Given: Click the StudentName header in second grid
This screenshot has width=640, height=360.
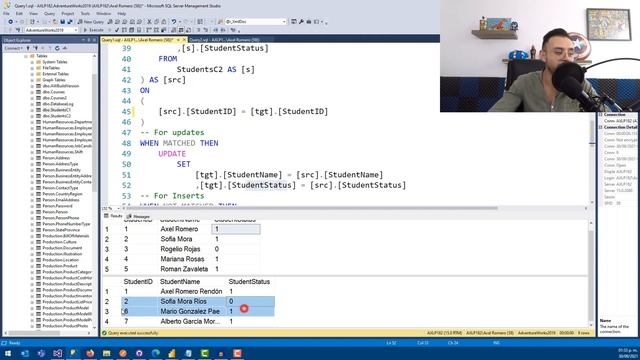Looking at the screenshot, I should (x=180, y=282).
